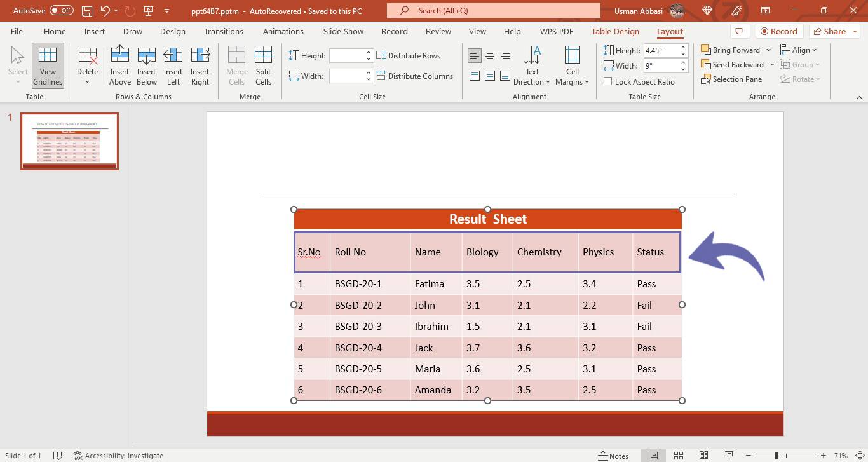Select the Merge Cells icon
The height and width of the screenshot is (462, 868).
tap(236, 64)
